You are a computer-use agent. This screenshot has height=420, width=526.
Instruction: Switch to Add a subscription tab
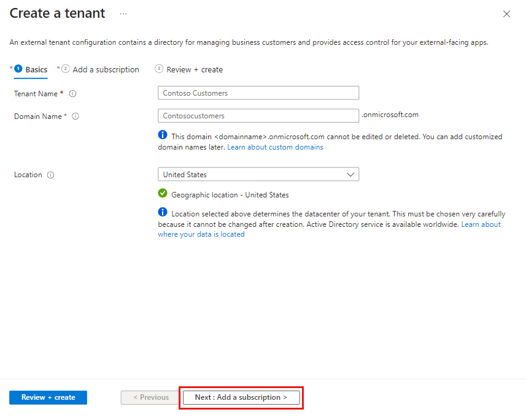point(106,70)
